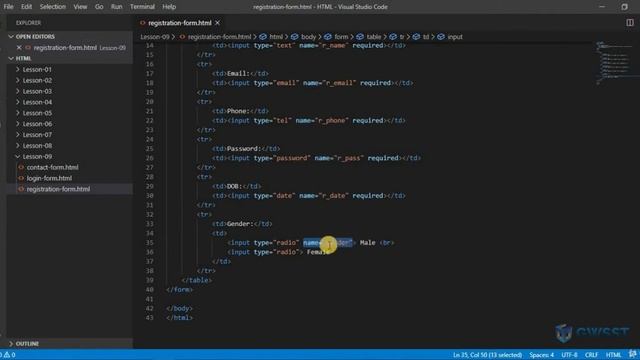
Task: Expand the Lesson-05 folder
Action: tap(37, 113)
